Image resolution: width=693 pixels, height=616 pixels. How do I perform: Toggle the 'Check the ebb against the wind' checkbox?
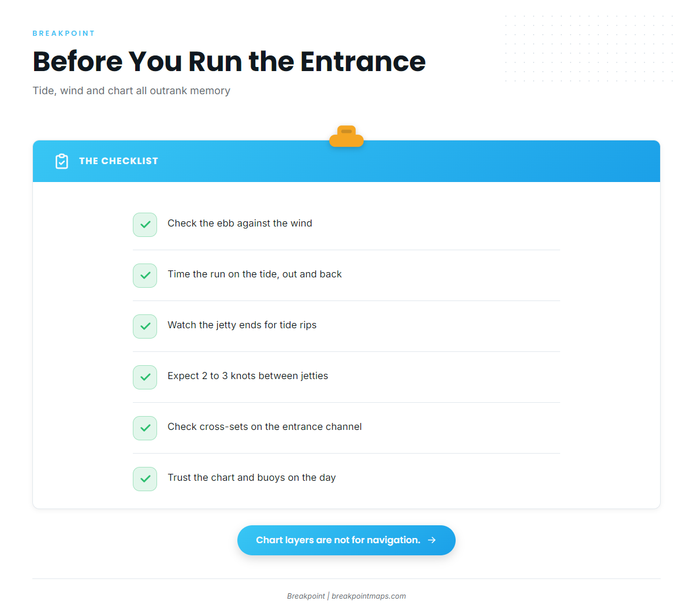(145, 225)
